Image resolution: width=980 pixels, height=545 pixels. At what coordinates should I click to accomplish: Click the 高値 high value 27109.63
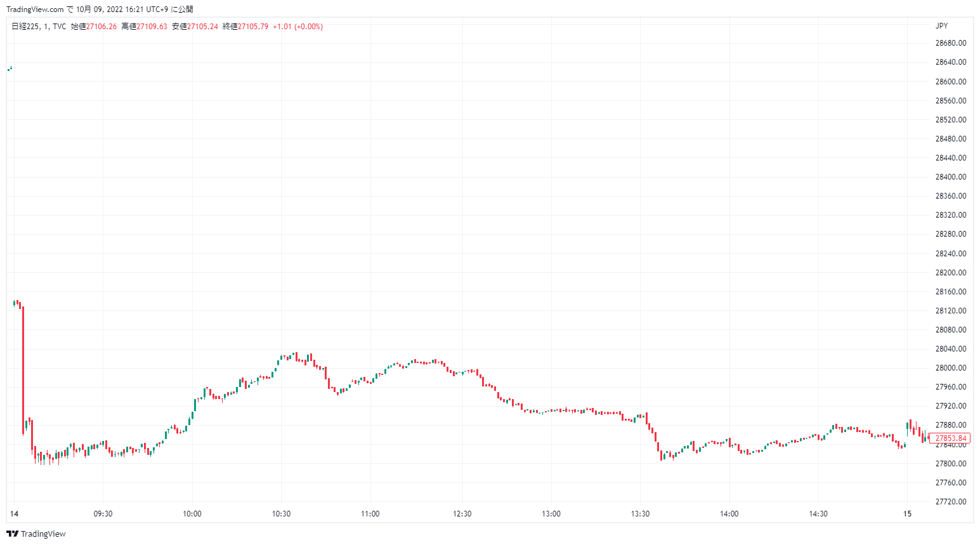(152, 27)
